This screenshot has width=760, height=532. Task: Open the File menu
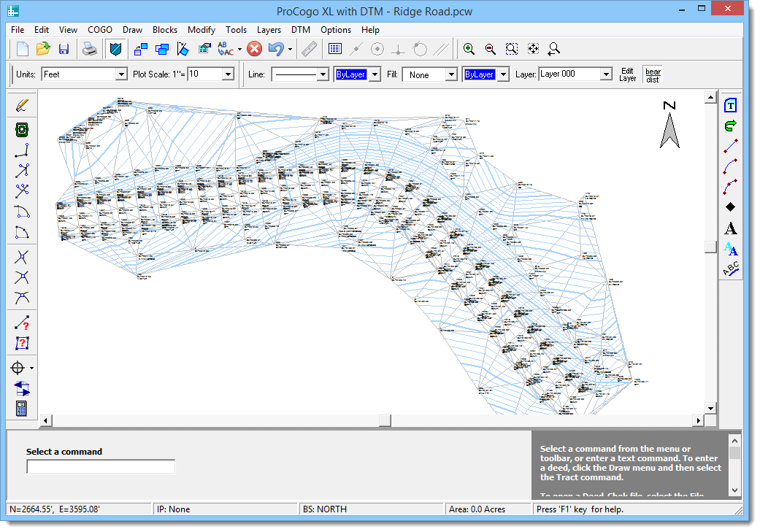click(18, 30)
